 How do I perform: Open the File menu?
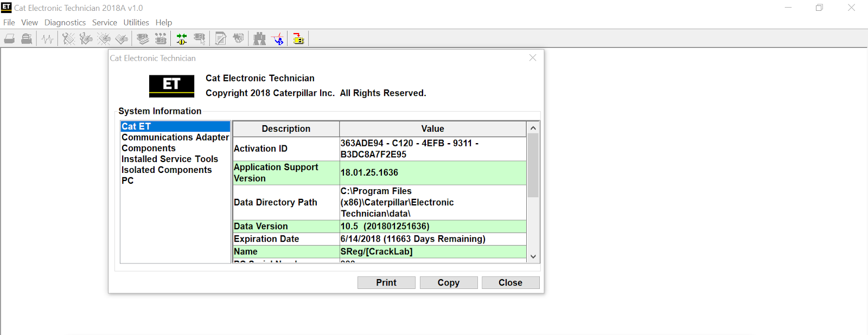9,22
